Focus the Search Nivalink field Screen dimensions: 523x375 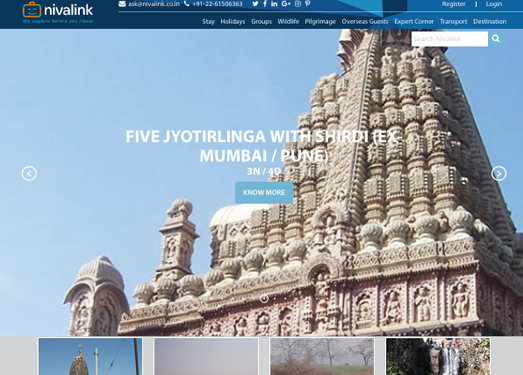pyautogui.click(x=450, y=39)
